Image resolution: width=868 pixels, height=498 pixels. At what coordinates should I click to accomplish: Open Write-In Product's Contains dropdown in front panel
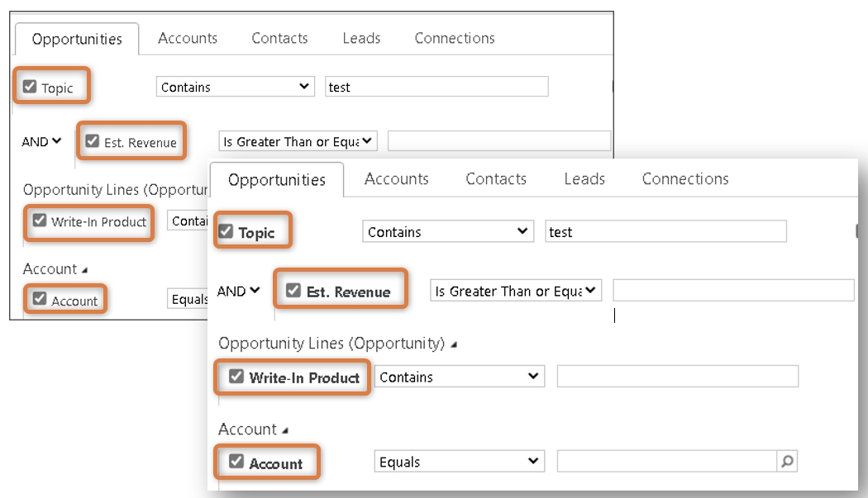click(459, 377)
